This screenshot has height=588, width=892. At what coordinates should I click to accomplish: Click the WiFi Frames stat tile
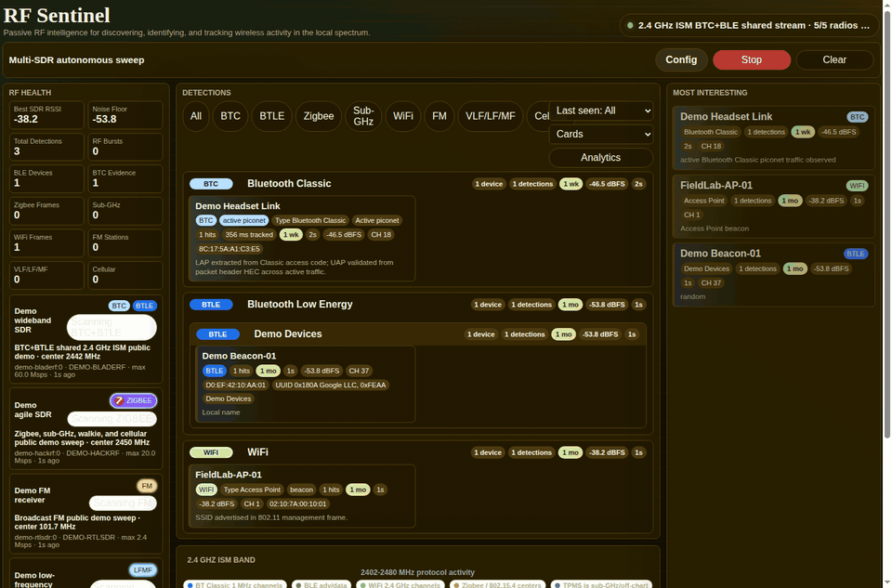click(46, 242)
